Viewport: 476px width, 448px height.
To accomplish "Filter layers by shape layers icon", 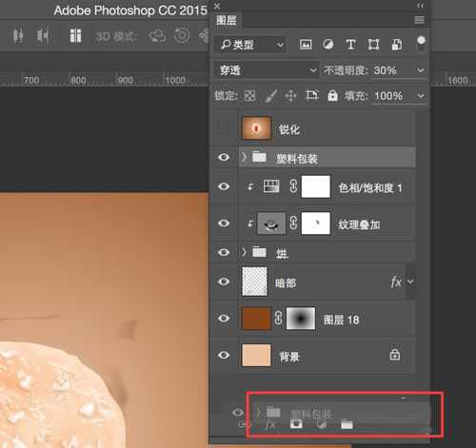I will (373, 45).
